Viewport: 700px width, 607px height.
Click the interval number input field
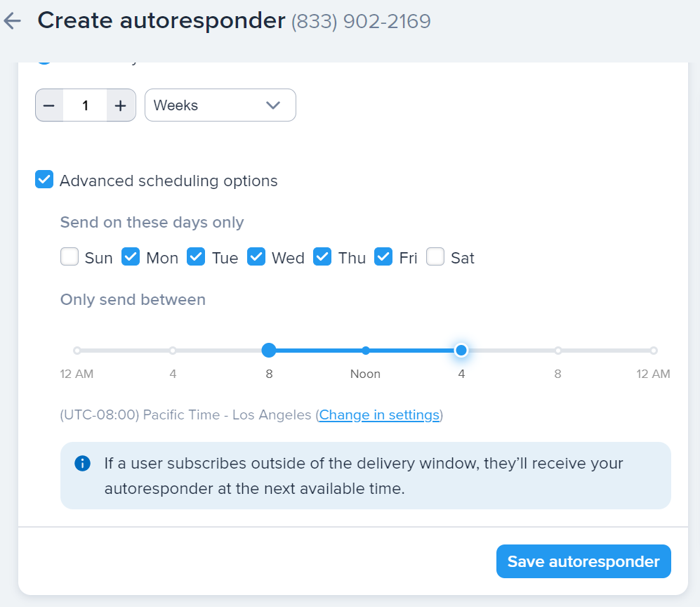coord(85,105)
